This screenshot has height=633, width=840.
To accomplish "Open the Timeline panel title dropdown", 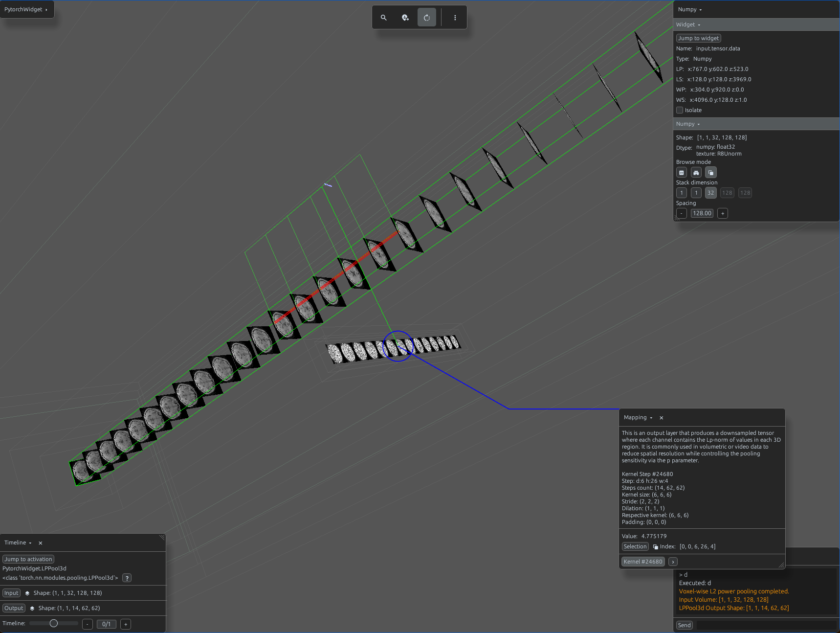I will [x=18, y=543].
